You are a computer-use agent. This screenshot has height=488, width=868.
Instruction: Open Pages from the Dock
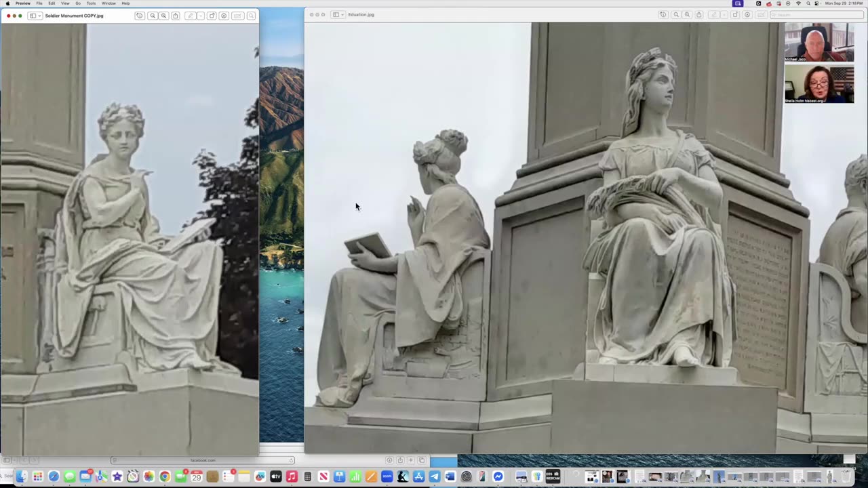click(x=371, y=477)
